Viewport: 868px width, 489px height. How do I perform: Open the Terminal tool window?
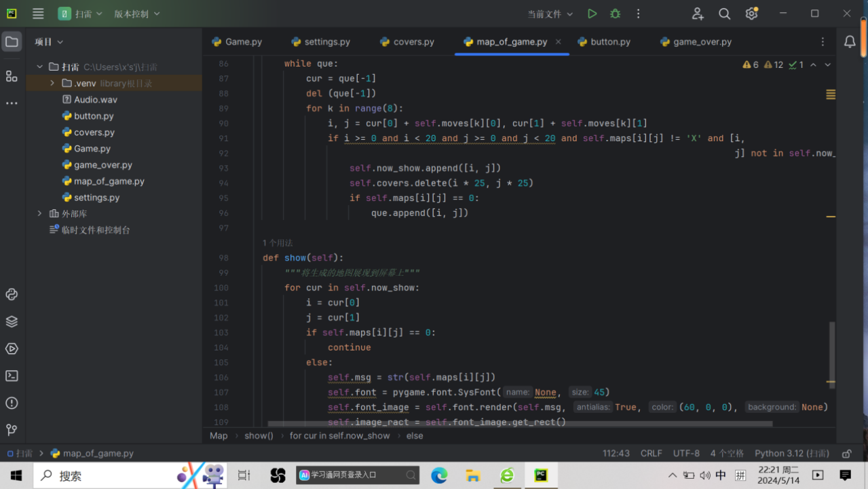(x=12, y=376)
